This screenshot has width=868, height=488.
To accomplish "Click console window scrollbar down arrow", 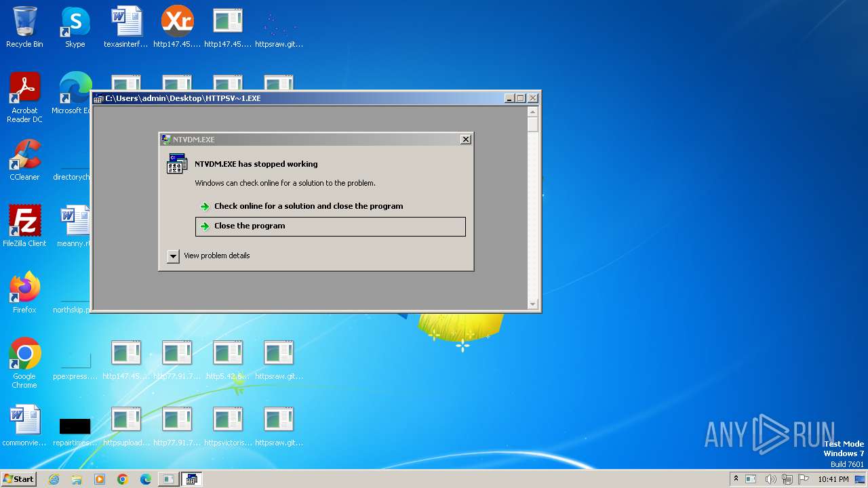I will (532, 304).
